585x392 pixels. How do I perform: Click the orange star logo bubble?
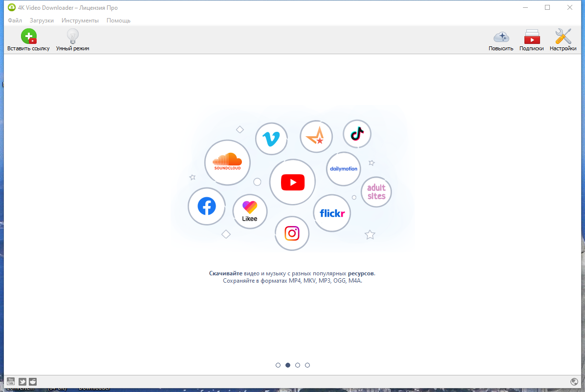316,136
